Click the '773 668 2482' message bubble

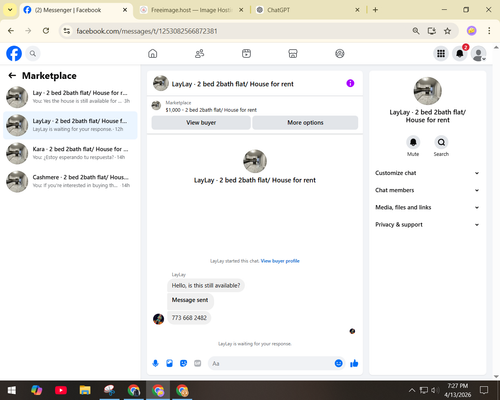tap(189, 318)
